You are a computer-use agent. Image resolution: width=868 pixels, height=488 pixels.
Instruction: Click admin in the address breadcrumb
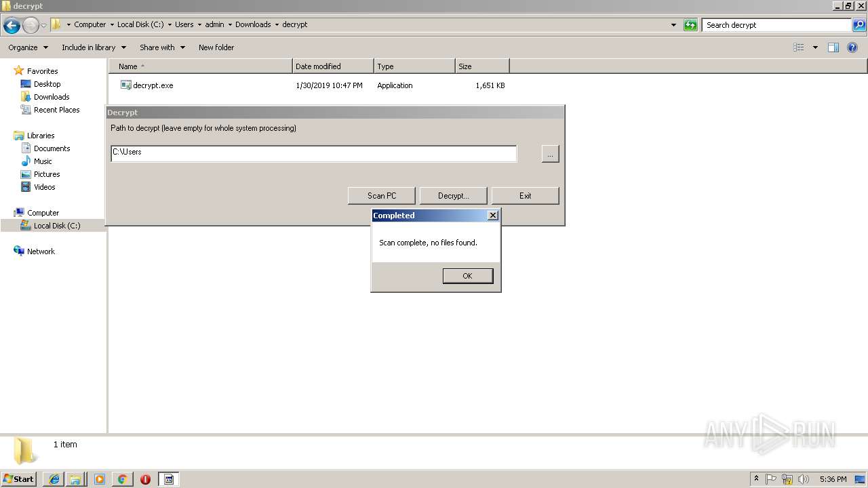[x=215, y=24]
